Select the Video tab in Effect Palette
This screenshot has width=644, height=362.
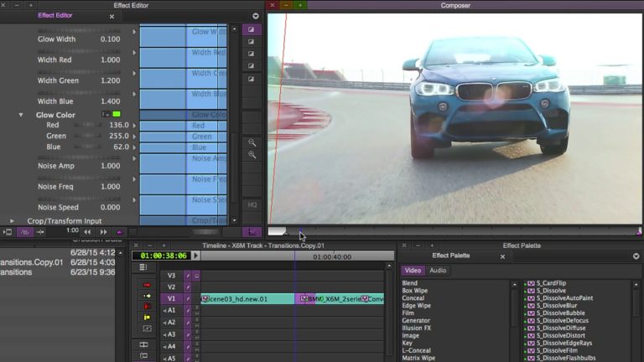413,271
